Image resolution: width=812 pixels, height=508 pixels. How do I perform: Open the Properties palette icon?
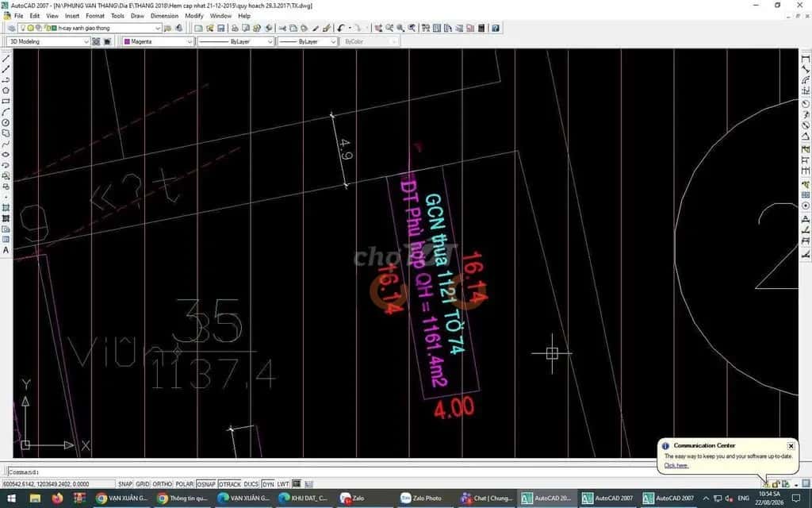[426, 28]
